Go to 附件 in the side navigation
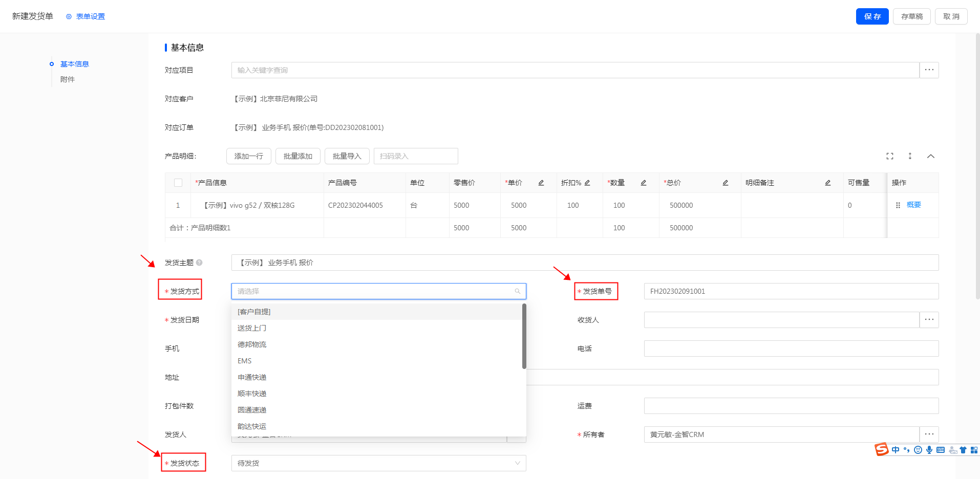 68,79
